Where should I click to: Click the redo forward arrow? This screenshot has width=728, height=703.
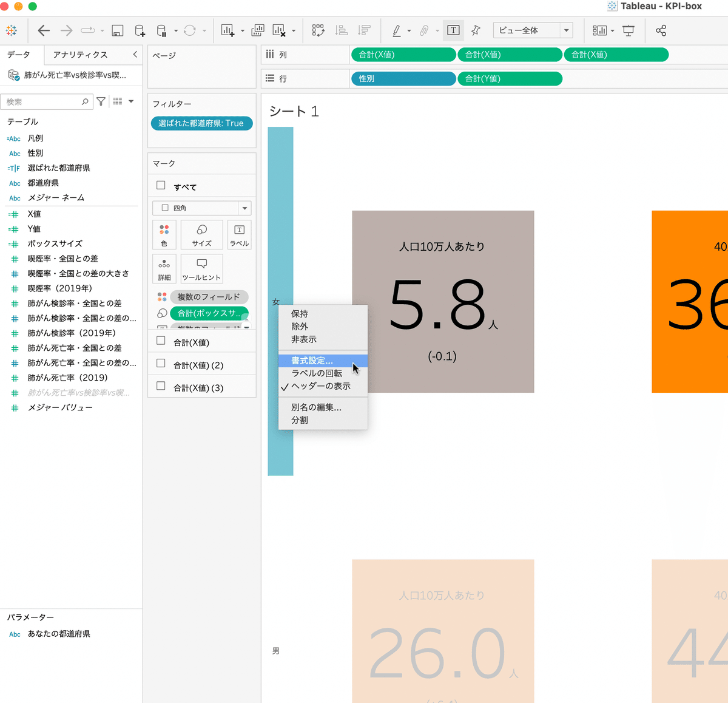click(66, 30)
